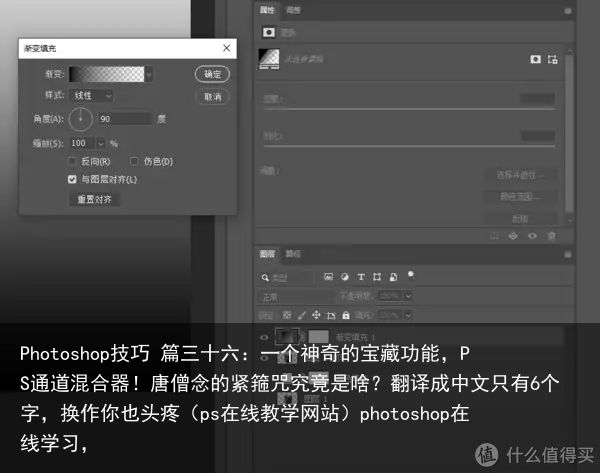
Task: Select 渐变填充 1 layer mask thumbnail
Action: point(318,337)
